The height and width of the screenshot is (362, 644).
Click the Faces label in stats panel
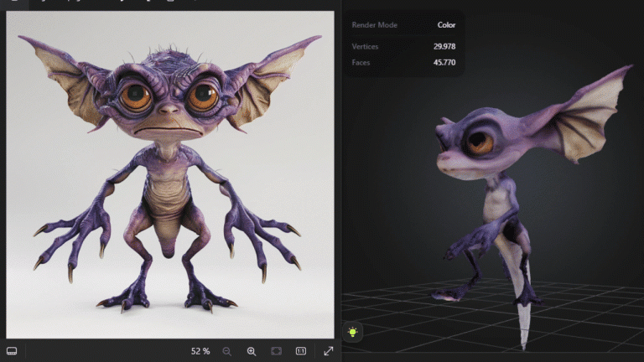[361, 63]
